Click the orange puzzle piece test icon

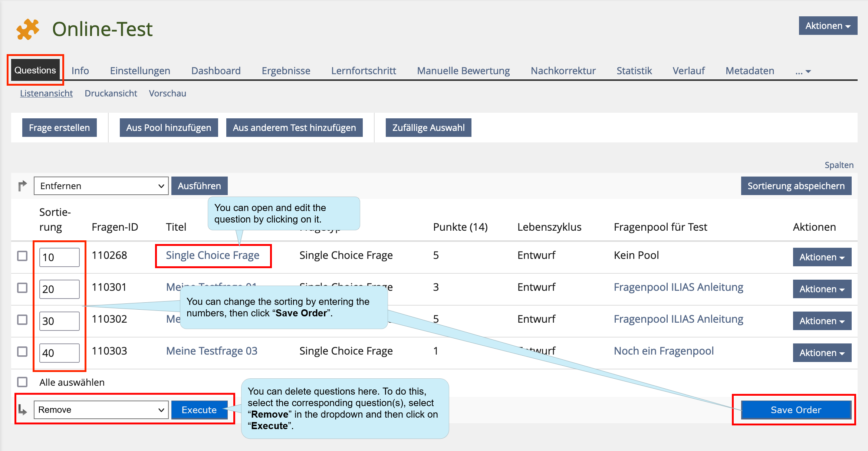point(27,29)
